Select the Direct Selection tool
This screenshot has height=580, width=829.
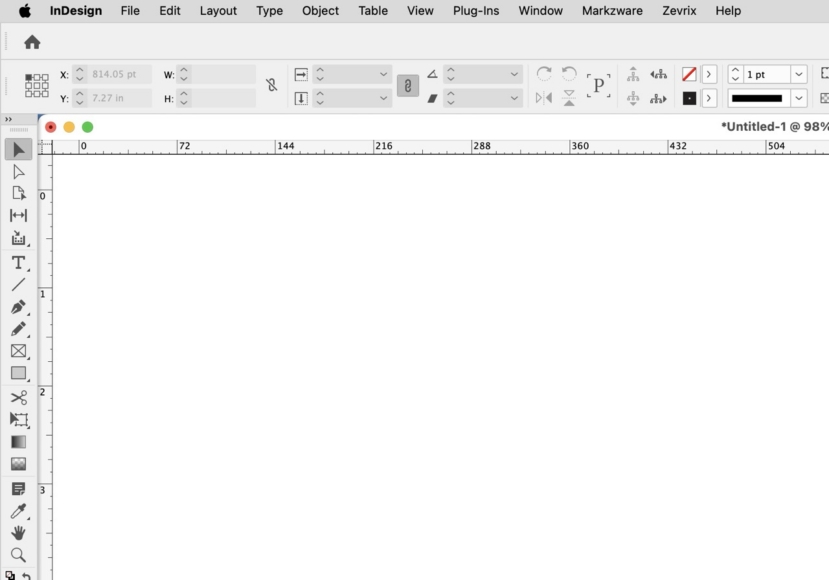point(19,172)
